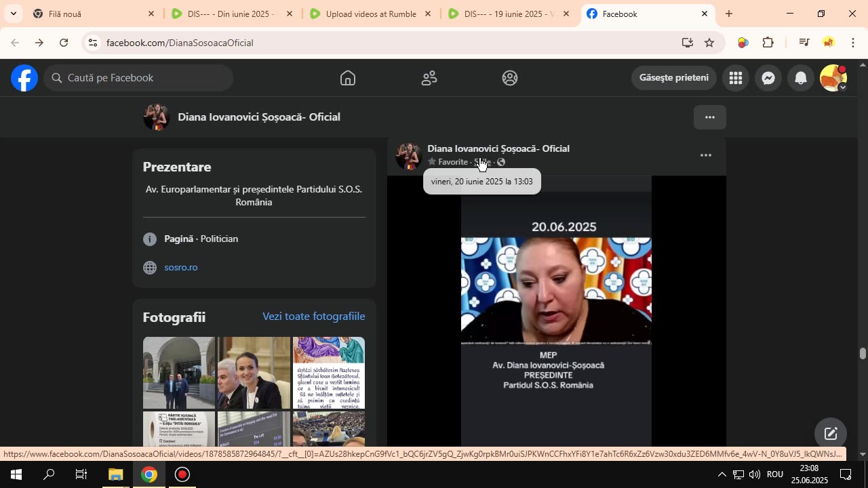
Task: Switch the ROU input language
Action: coord(774,474)
